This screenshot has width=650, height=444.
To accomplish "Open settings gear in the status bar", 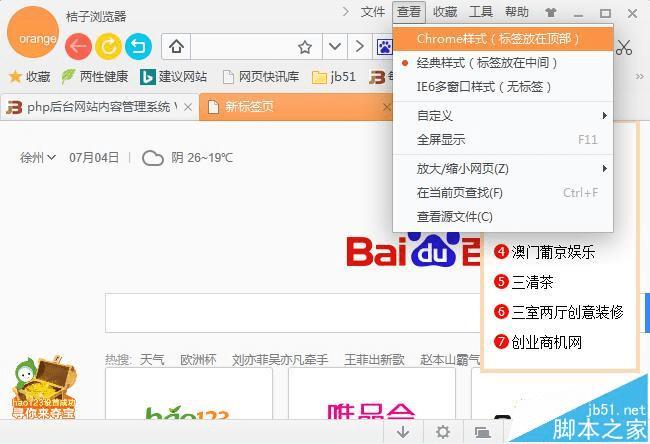I will 443,432.
